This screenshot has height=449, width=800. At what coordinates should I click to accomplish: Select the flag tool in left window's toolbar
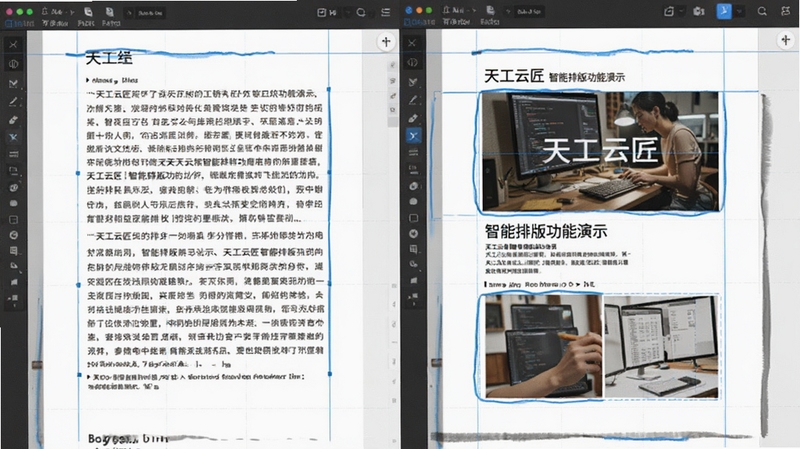coord(13,282)
